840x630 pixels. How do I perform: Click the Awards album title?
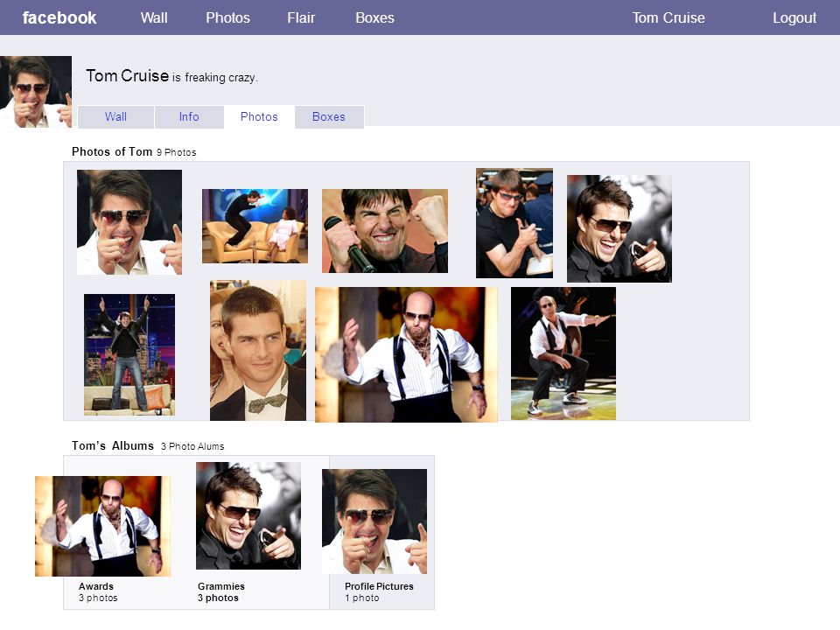(96, 586)
